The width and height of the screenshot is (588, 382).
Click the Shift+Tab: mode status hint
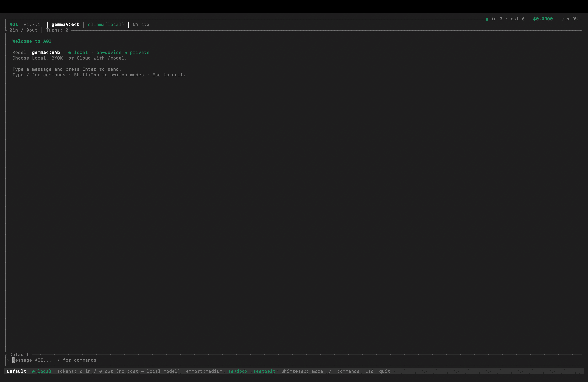coord(302,371)
